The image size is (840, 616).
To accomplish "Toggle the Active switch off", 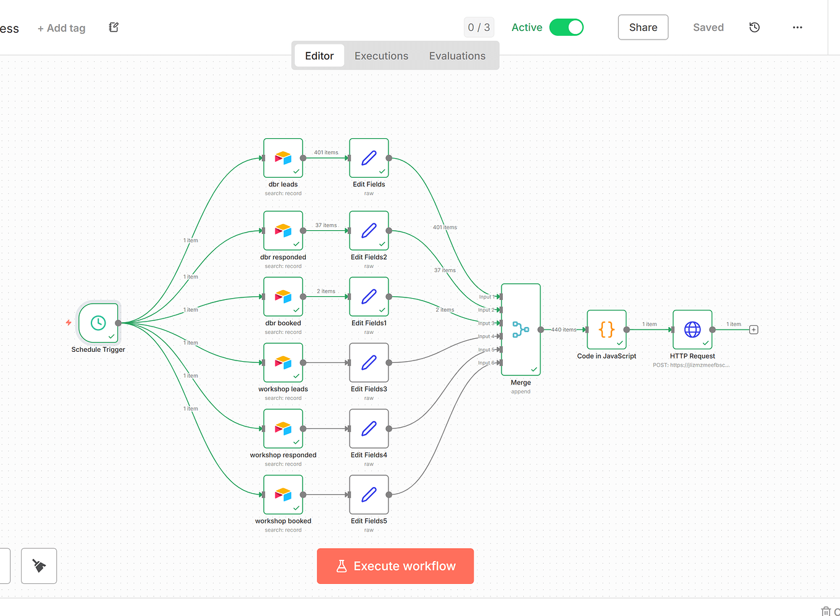I will 566,27.
